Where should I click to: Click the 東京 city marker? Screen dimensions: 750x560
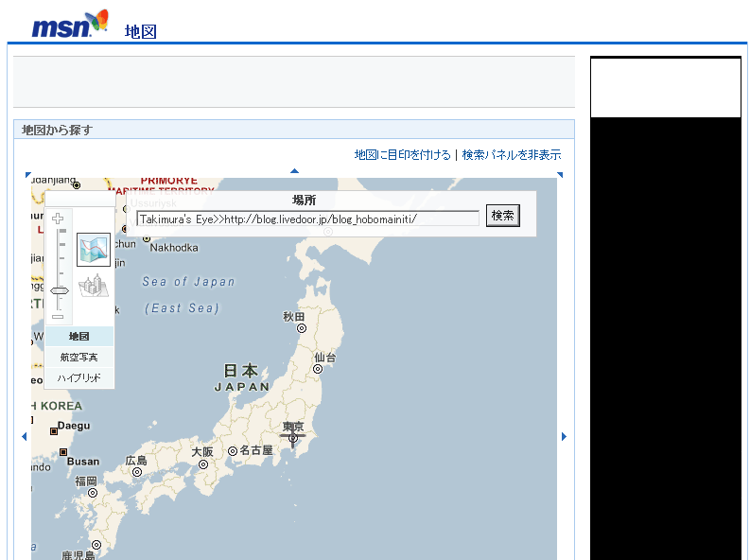293,438
